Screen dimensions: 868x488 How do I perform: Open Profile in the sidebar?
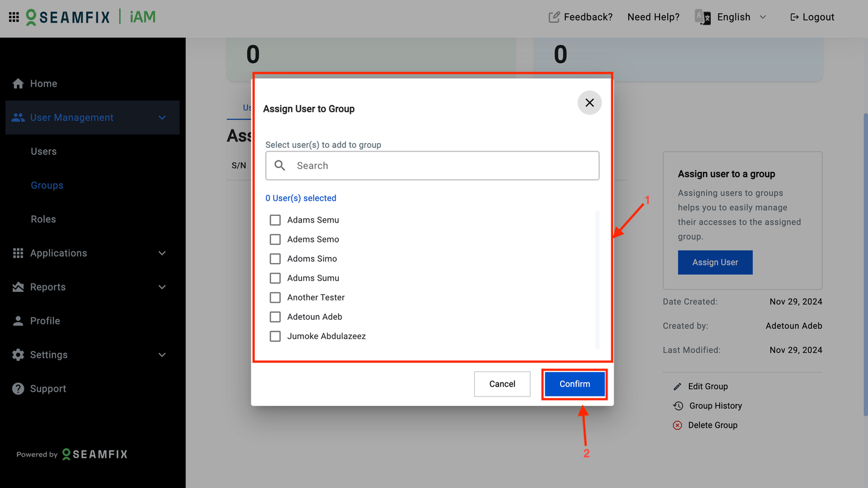(x=45, y=321)
